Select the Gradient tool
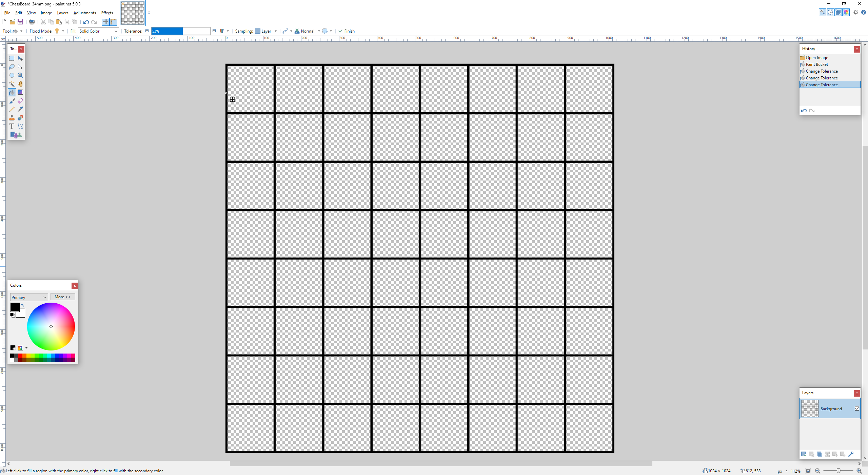The width and height of the screenshot is (868, 475). (20, 92)
